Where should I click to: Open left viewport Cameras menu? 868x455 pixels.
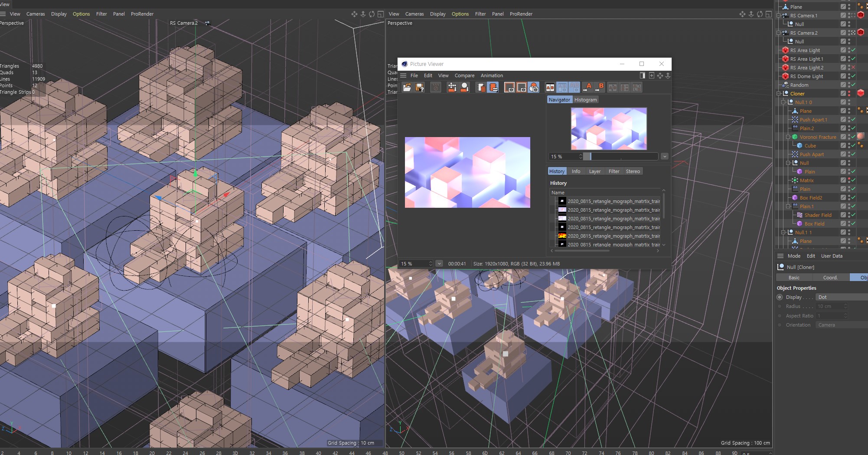(x=36, y=14)
